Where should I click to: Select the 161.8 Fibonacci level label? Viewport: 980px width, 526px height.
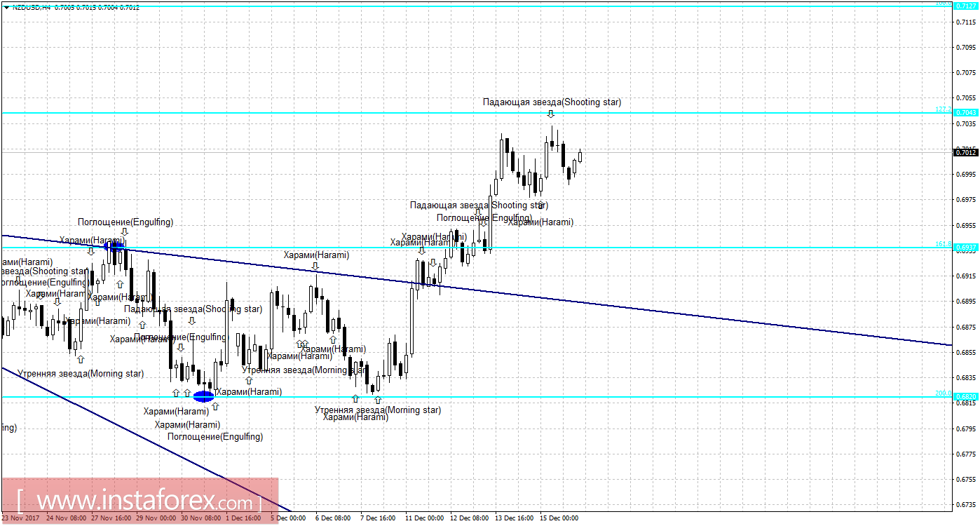tap(943, 244)
